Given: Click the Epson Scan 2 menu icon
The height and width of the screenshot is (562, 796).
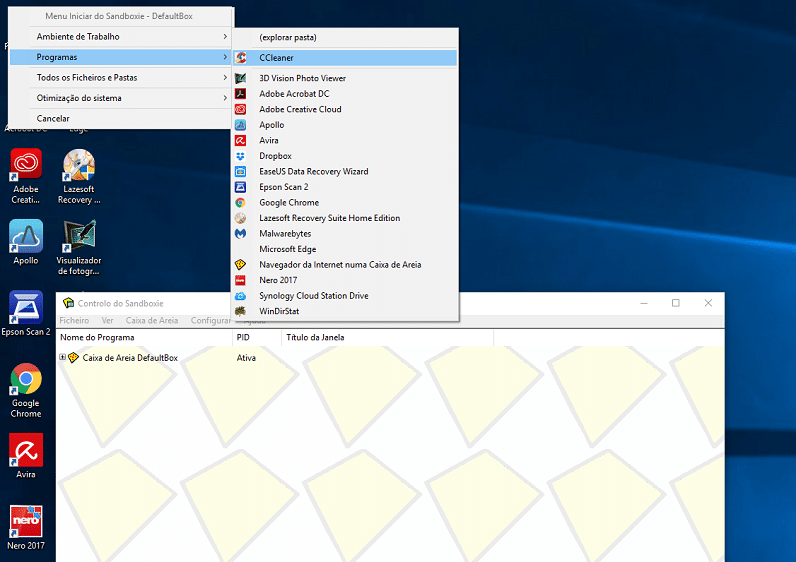Looking at the screenshot, I should click(x=241, y=187).
